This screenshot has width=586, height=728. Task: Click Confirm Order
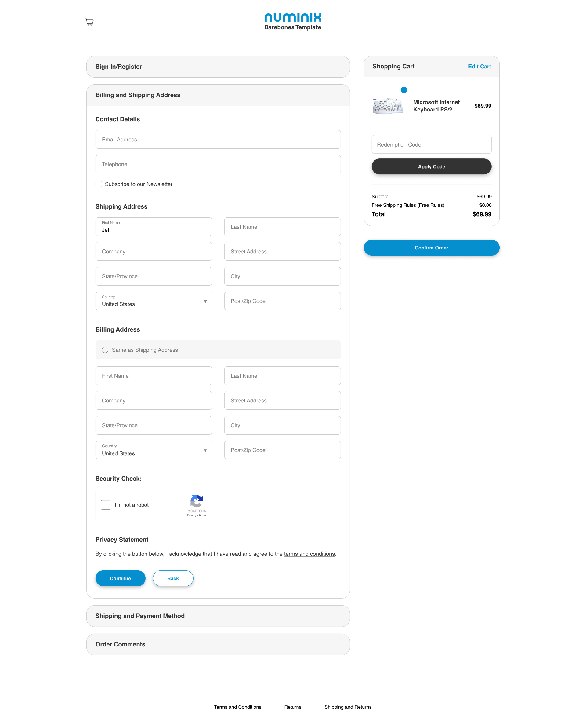tap(431, 248)
